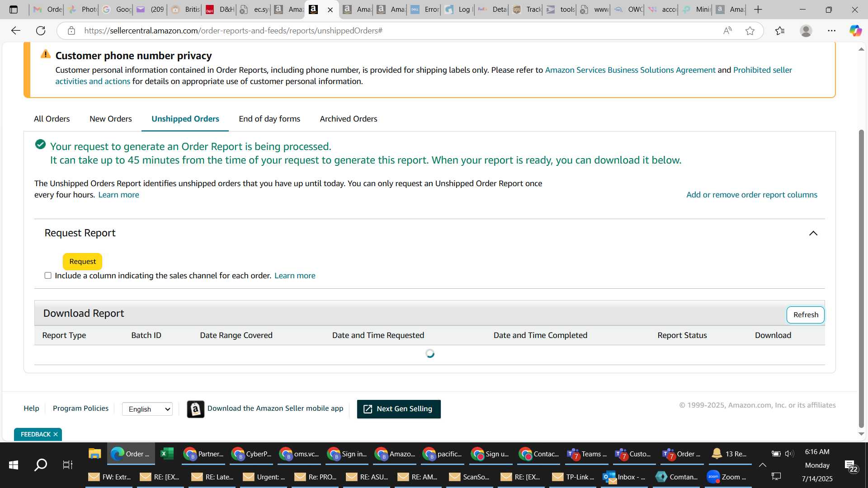The height and width of the screenshot is (488, 868).
Task: Open Download the Amazon Seller mobile app link
Action: point(275,408)
